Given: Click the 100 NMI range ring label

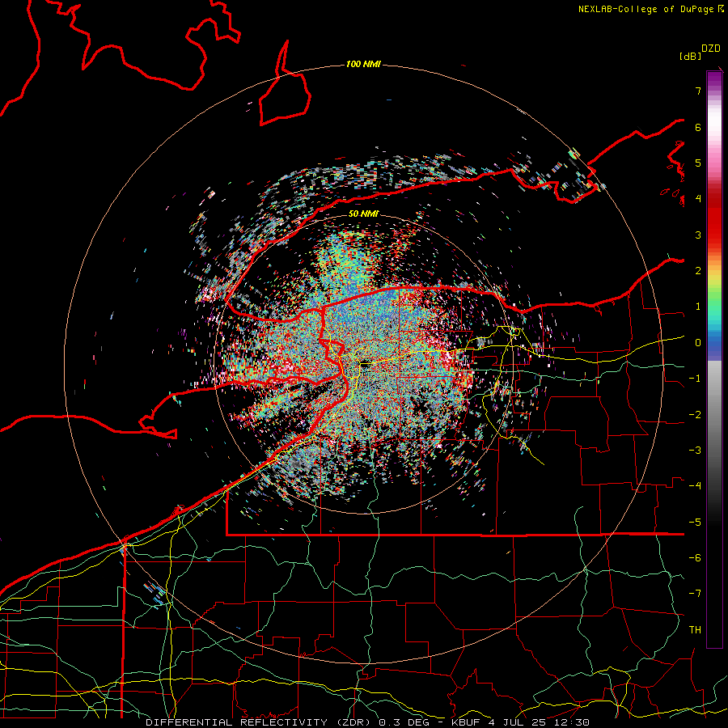Looking at the screenshot, I should click(x=363, y=64).
